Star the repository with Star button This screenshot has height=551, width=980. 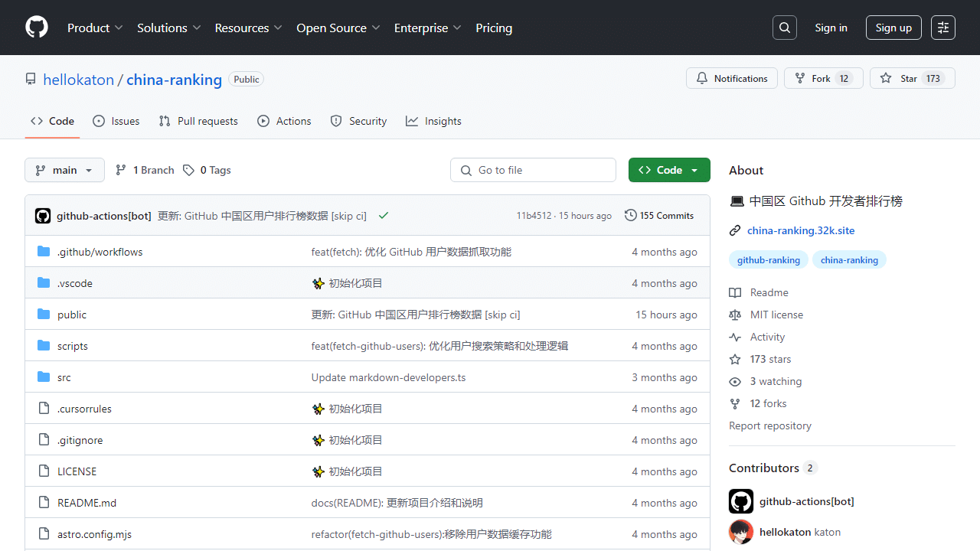[x=913, y=78]
